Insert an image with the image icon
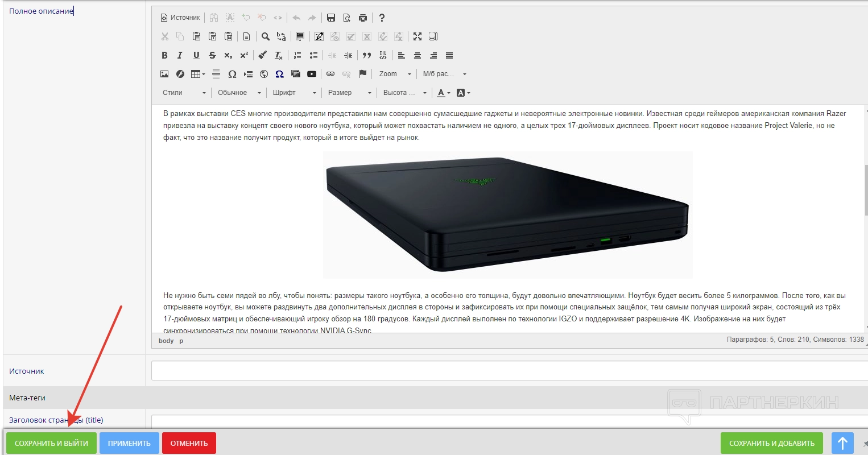 click(x=164, y=74)
